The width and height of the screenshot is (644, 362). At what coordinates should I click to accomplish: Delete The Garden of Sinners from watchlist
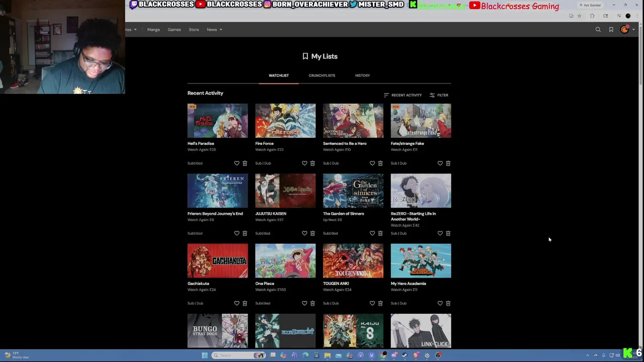tap(380, 233)
